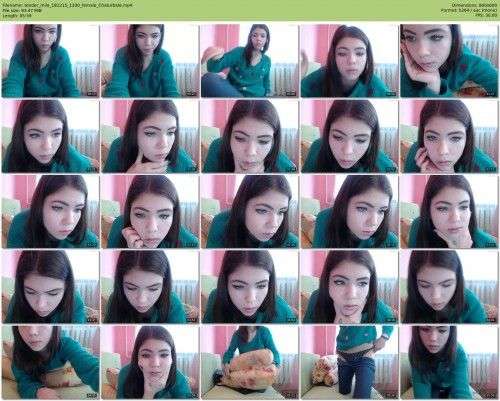Open thumbnail with open hand raised beside face
500x401 pixels.
coord(349,60)
